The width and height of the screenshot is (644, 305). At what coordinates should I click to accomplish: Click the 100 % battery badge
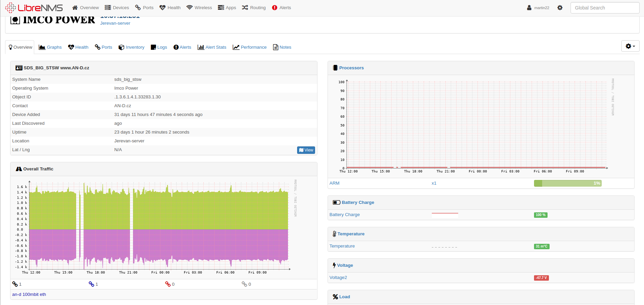point(540,215)
